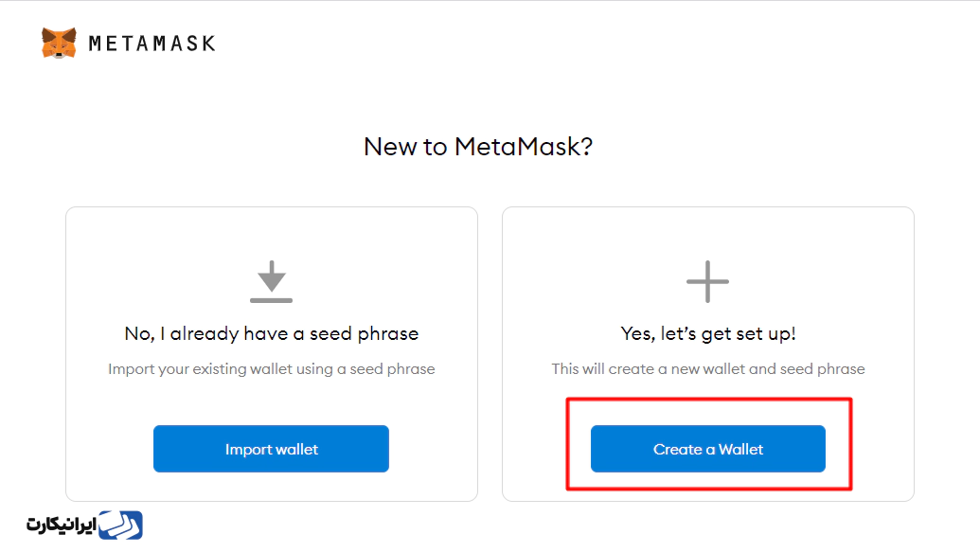The width and height of the screenshot is (980, 552).
Task: Click the MetaMask fox logo icon
Action: coord(59,44)
